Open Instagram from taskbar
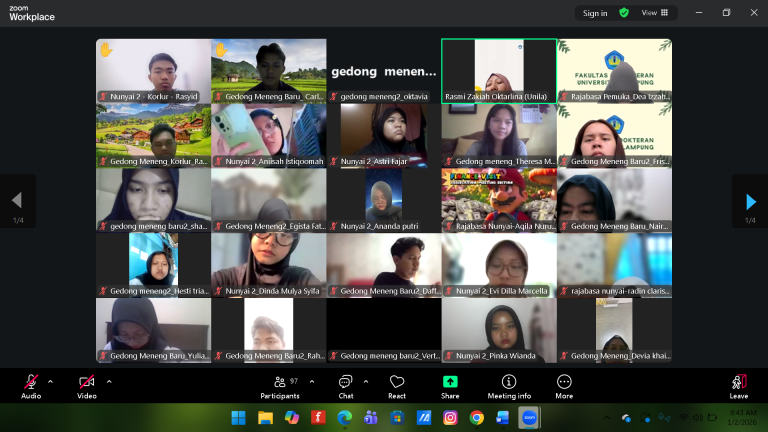768x432 pixels. point(450,418)
